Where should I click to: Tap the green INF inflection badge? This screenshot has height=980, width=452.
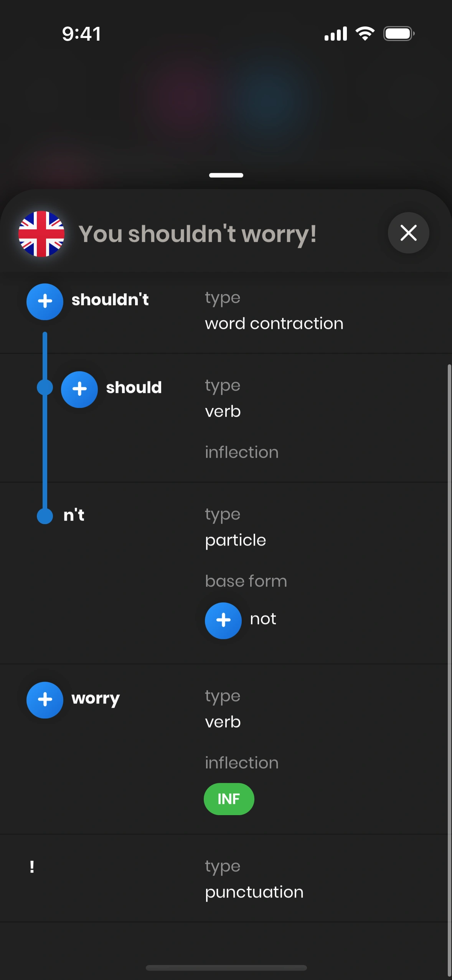(x=229, y=799)
